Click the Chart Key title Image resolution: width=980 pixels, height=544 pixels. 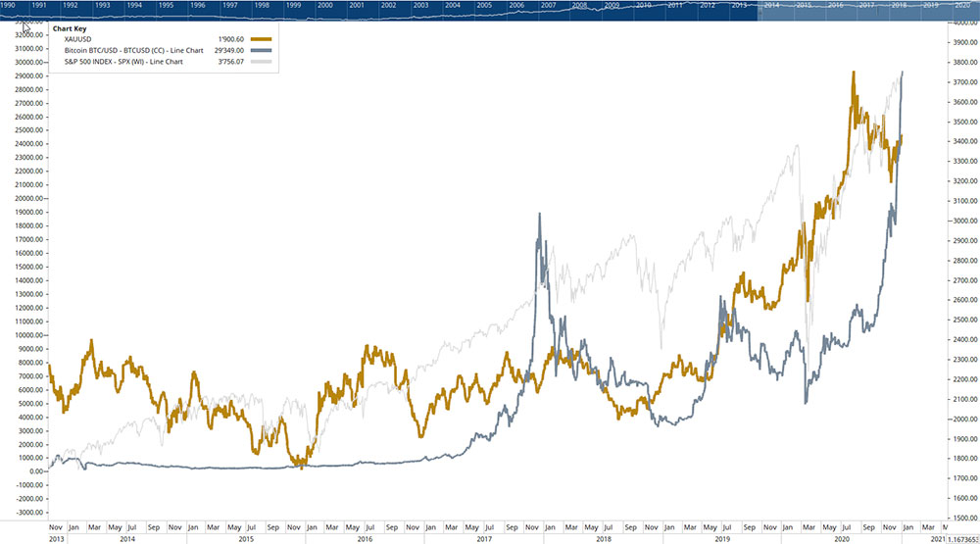click(69, 27)
